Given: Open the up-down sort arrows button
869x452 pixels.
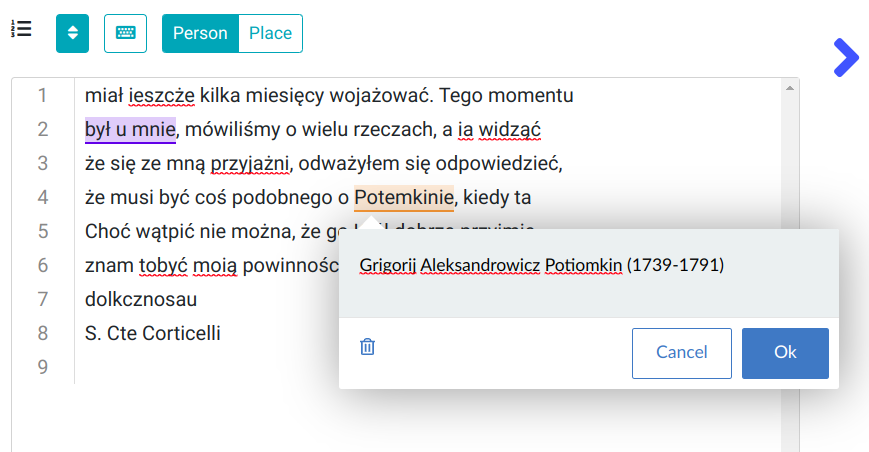Looking at the screenshot, I should [72, 33].
